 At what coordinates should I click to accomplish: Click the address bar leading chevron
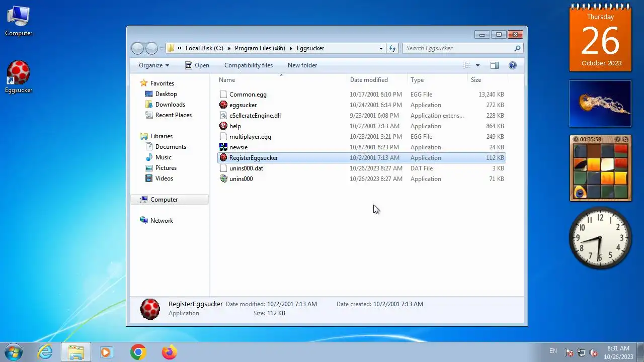(x=180, y=48)
